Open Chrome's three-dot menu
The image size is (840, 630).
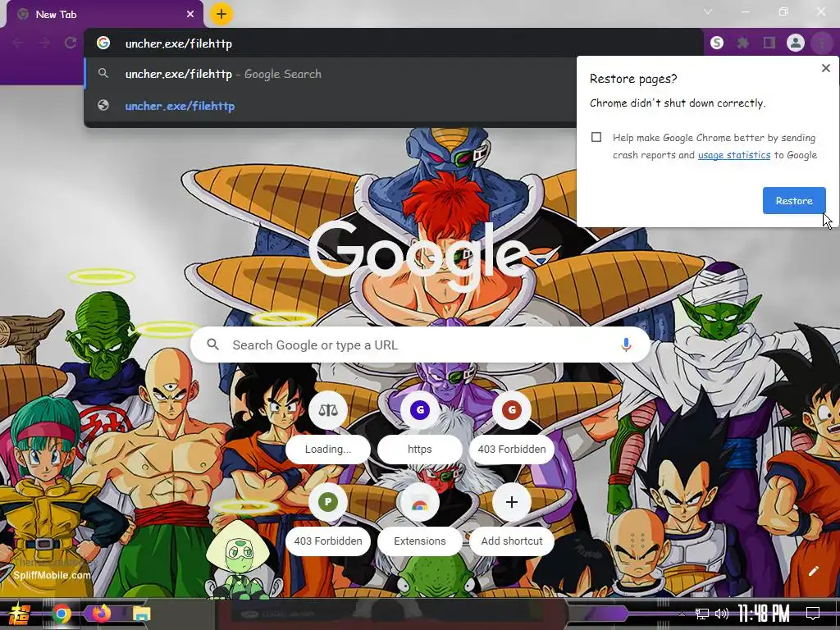pos(822,43)
